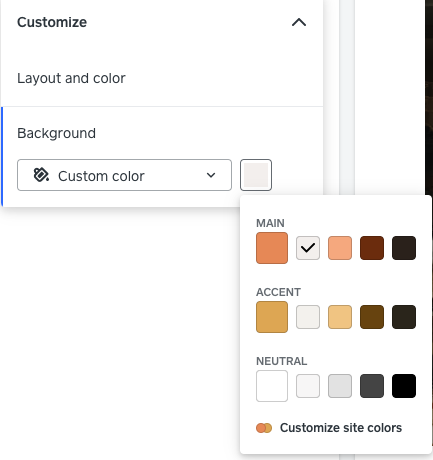The width and height of the screenshot is (433, 460).
Task: Click the current background color preview swatch
Action: (x=256, y=175)
